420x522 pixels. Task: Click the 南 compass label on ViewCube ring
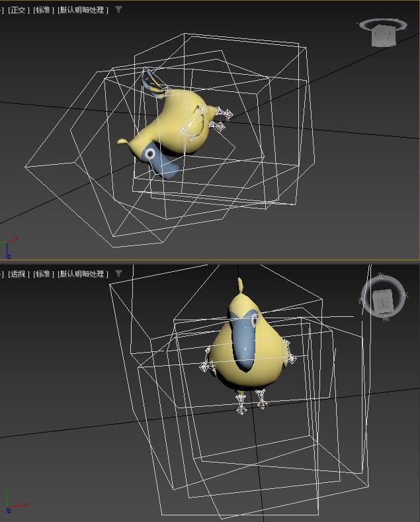pyautogui.click(x=386, y=319)
